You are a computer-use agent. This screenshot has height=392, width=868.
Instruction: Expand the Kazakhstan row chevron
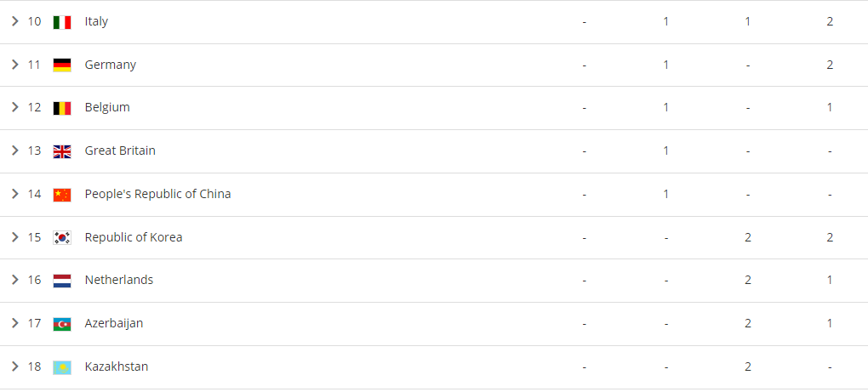[14, 366]
